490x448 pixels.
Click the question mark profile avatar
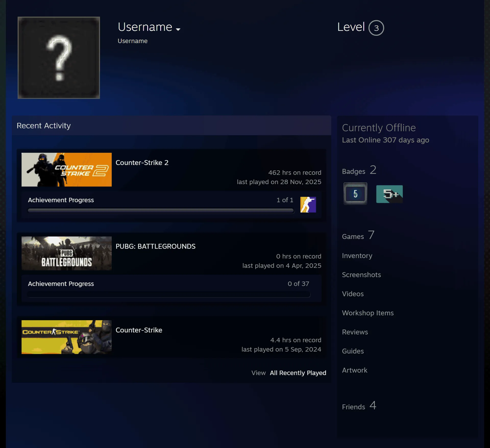59,58
